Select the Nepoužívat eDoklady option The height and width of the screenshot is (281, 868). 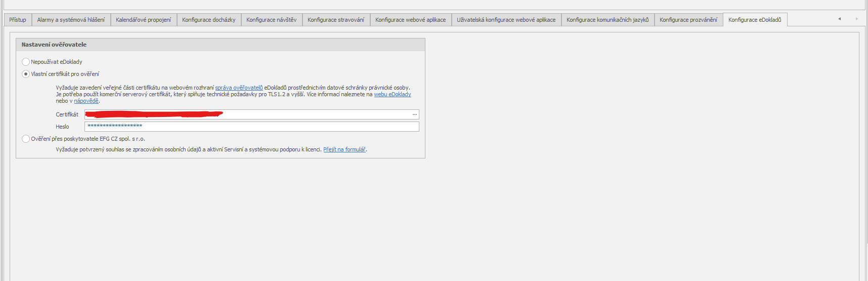click(26, 62)
